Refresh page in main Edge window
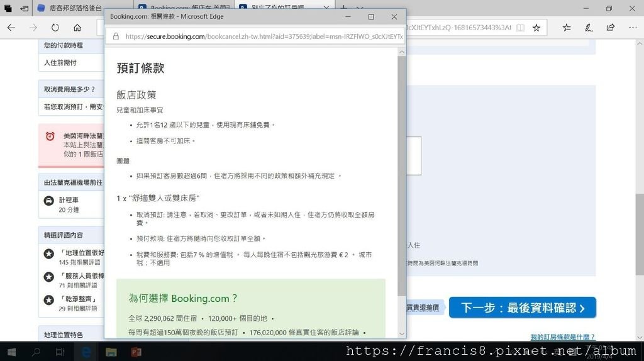Image resolution: width=644 pixels, height=361 pixels. [55, 28]
